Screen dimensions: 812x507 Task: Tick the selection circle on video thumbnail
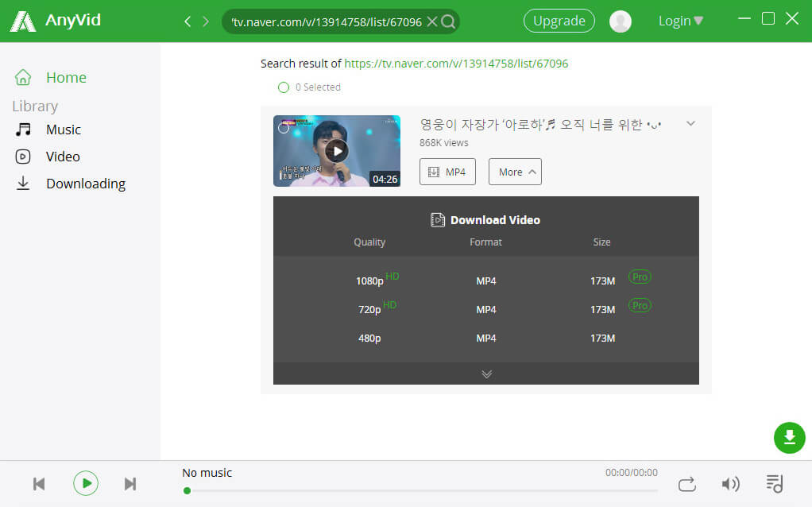click(x=284, y=128)
